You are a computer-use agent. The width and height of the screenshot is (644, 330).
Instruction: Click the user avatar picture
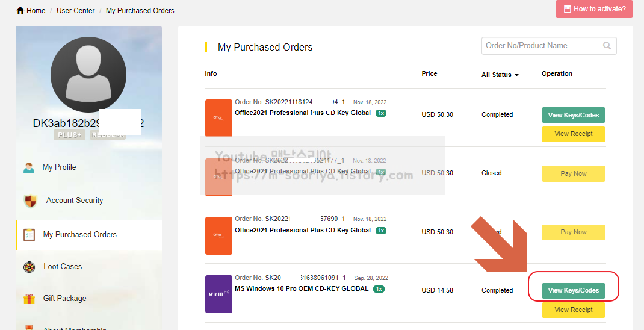pos(88,75)
